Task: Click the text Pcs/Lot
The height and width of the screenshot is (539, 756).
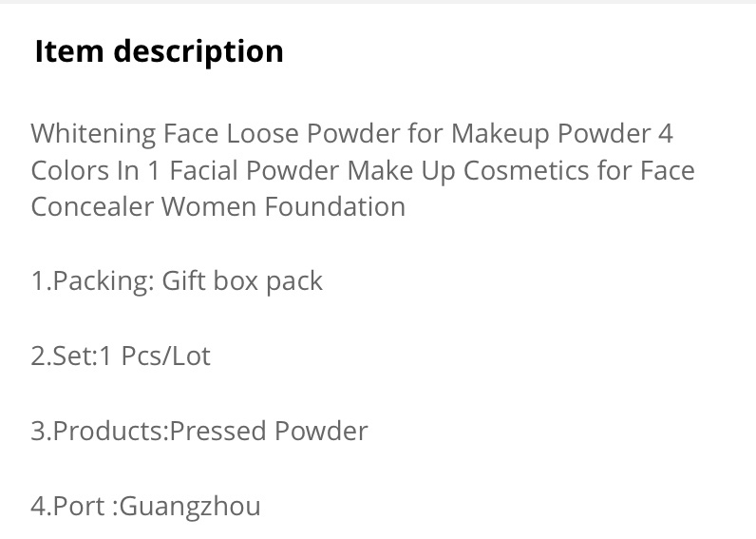Action: [x=166, y=356]
